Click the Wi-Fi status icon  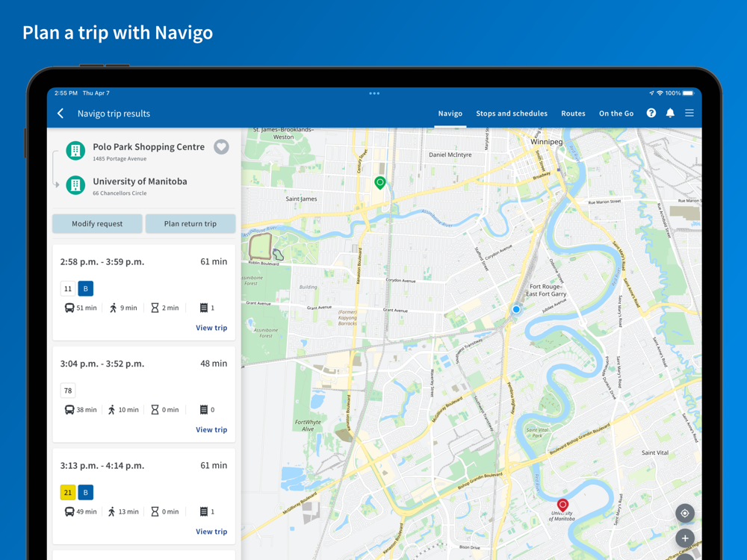tap(660, 93)
